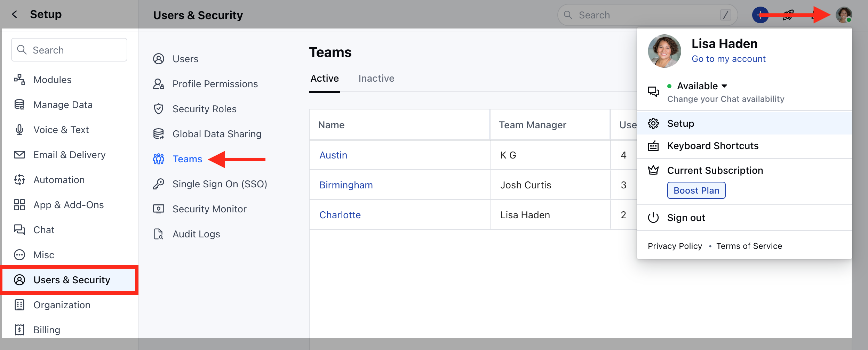The image size is (868, 350).
Task: Click the Sign out power icon
Action: 654,218
